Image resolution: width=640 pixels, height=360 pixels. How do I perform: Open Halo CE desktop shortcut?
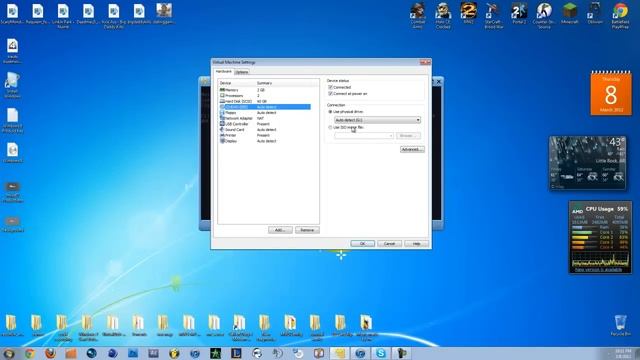click(x=443, y=16)
